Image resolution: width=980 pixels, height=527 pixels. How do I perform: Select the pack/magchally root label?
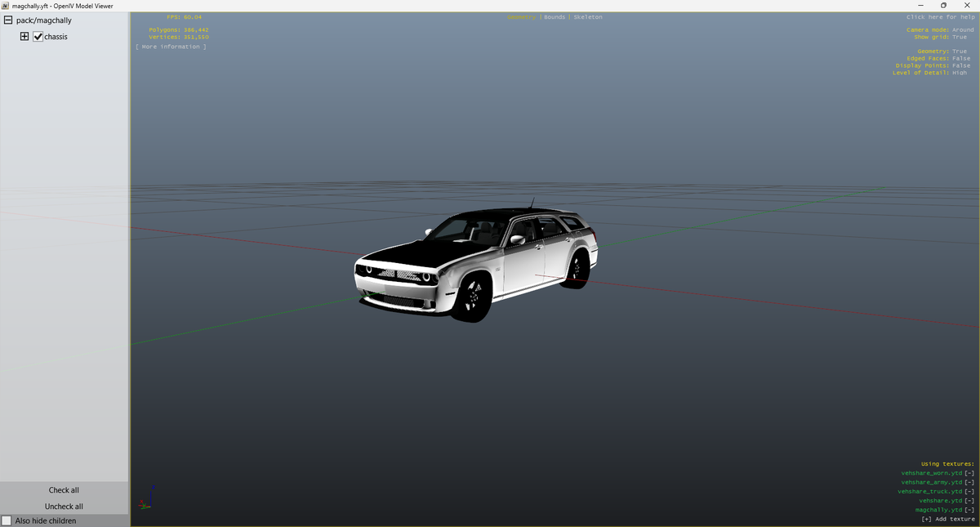pos(43,20)
